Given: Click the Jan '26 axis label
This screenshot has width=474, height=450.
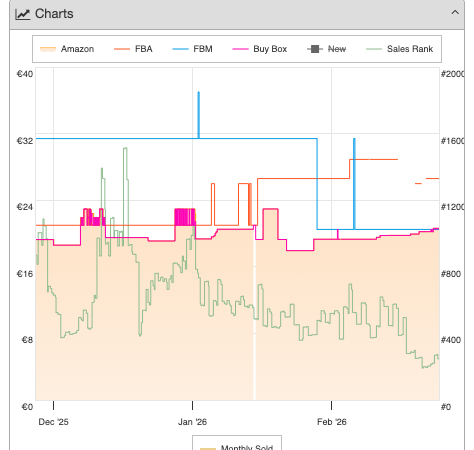Looking at the screenshot, I should (x=192, y=422).
